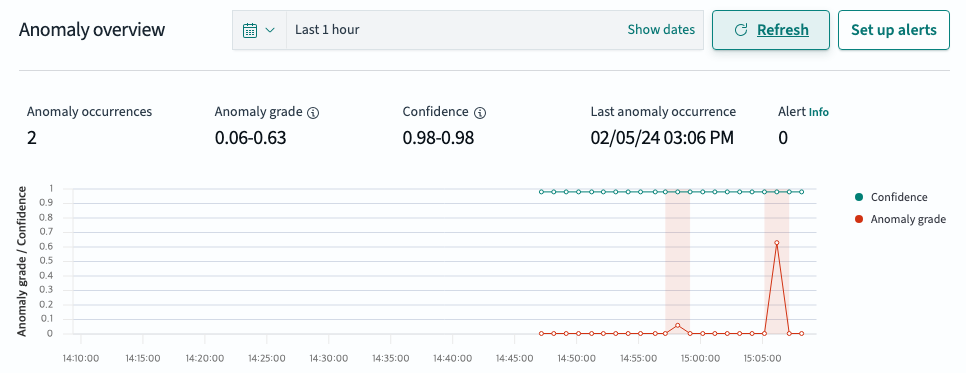This screenshot has width=966, height=373.
Task: Click the first Anomaly grade data point
Action: 542,334
